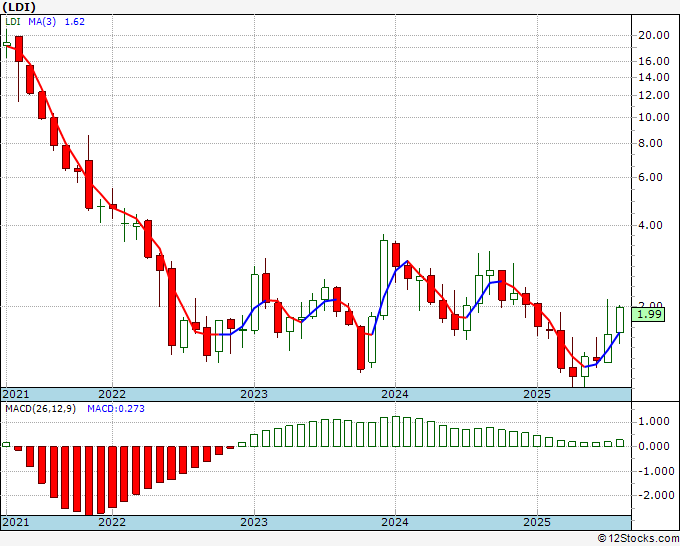Image resolution: width=680 pixels, height=546 pixels.
Task: Click the 20.00 price axis label
Action: pos(654,36)
